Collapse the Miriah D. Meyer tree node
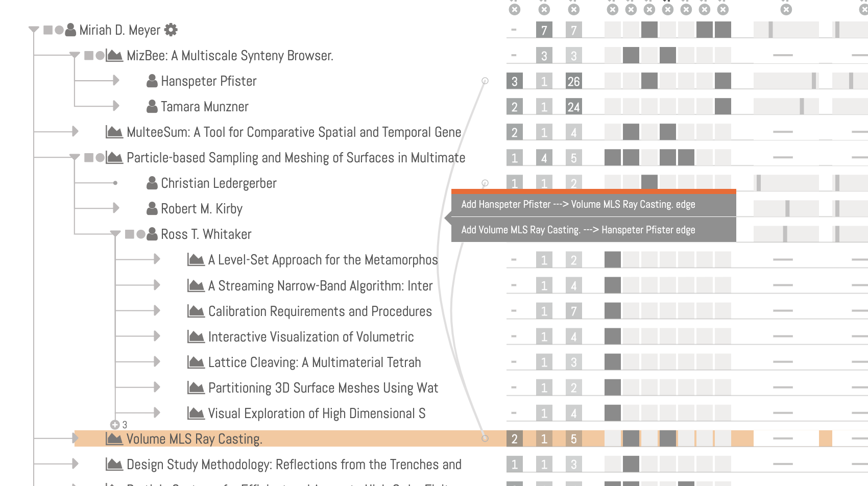 click(x=34, y=30)
